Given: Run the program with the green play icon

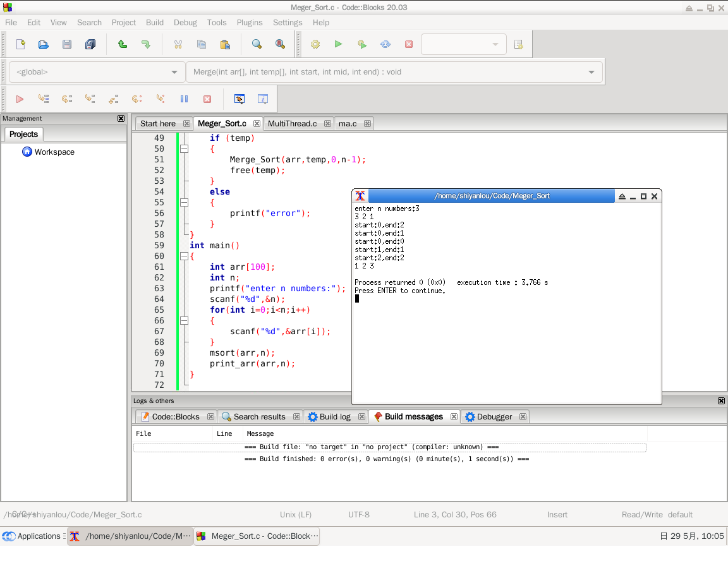Looking at the screenshot, I should [x=339, y=44].
